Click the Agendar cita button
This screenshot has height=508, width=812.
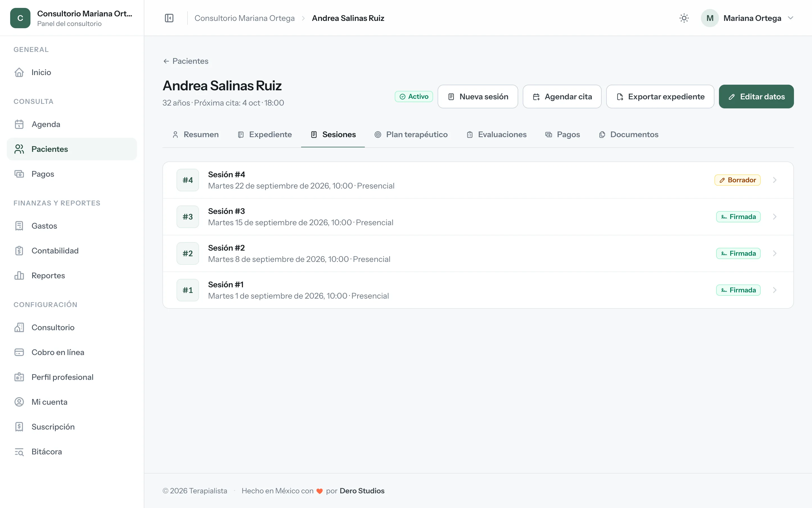pyautogui.click(x=562, y=97)
